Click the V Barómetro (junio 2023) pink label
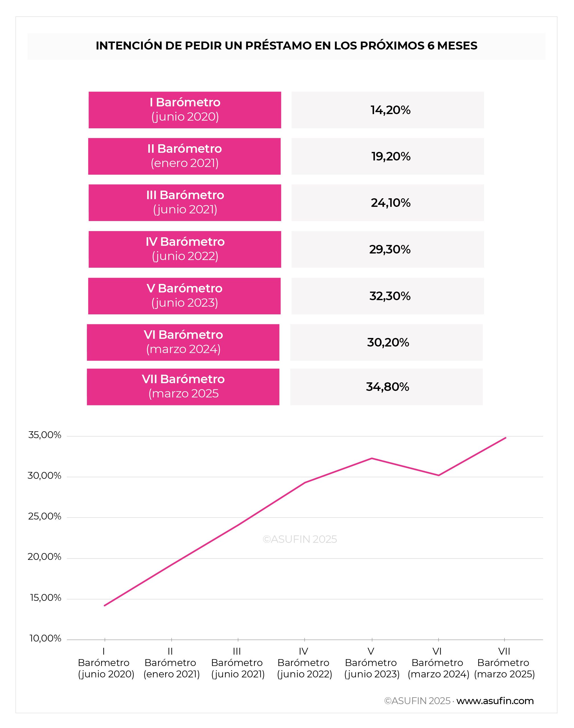This screenshot has height=728, width=574. [184, 296]
